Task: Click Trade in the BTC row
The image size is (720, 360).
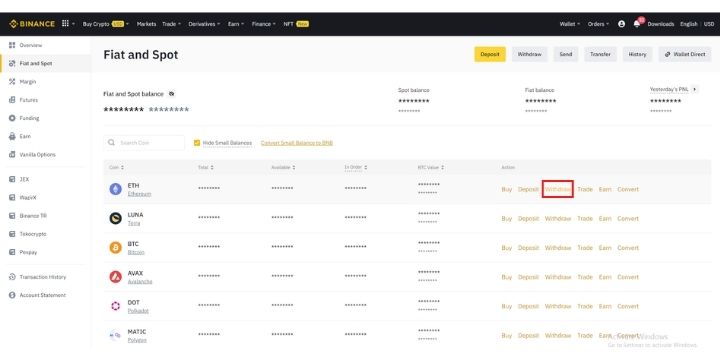Action: (x=585, y=248)
